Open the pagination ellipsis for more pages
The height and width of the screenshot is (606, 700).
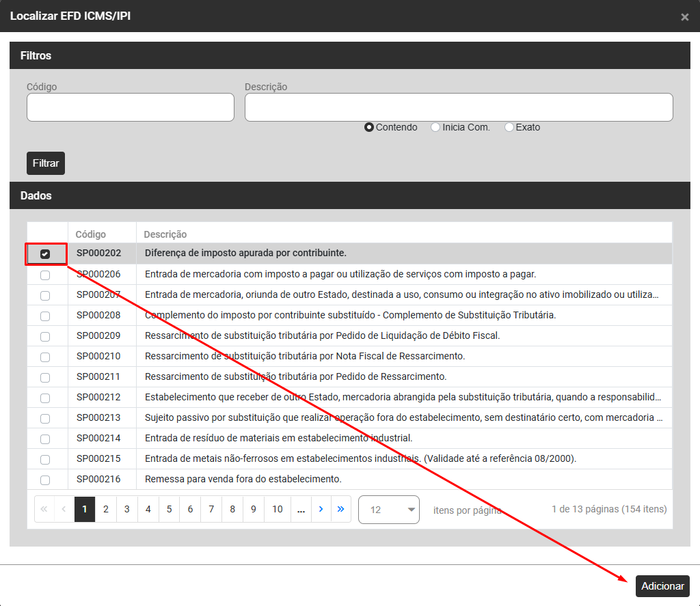[300, 509]
